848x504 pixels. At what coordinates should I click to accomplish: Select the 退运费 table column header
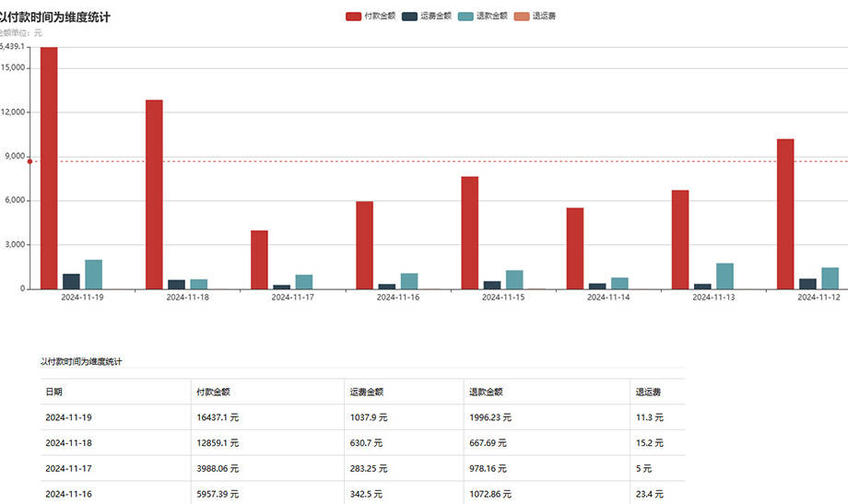coord(648,392)
